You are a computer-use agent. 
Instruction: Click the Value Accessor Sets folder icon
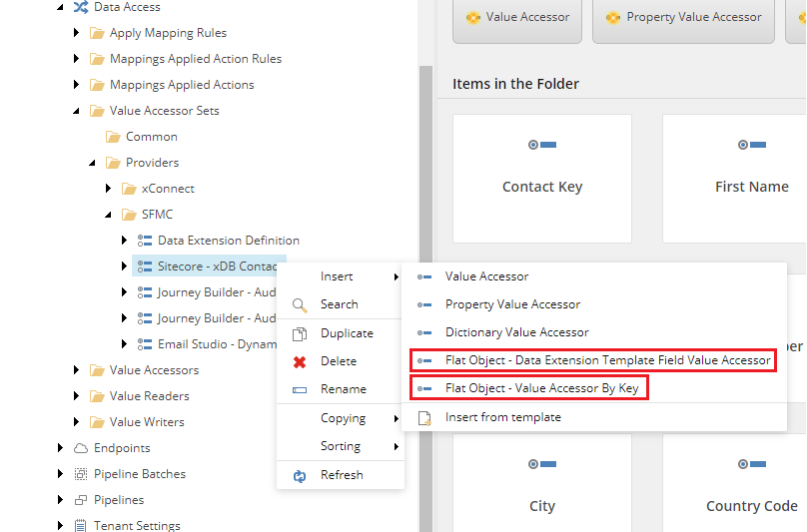point(97,111)
